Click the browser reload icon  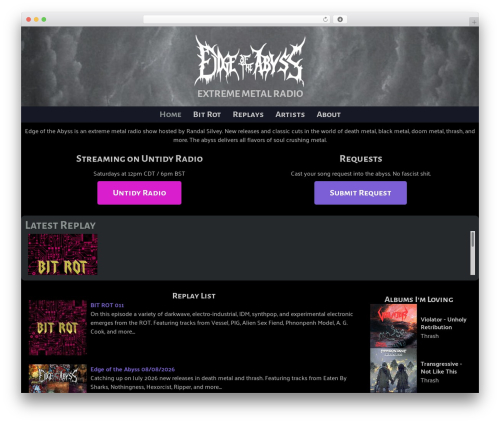click(325, 19)
